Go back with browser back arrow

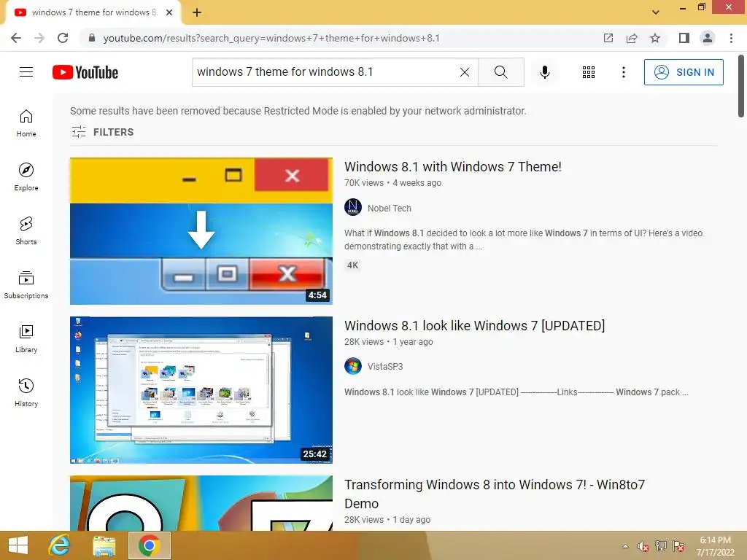coord(16,38)
